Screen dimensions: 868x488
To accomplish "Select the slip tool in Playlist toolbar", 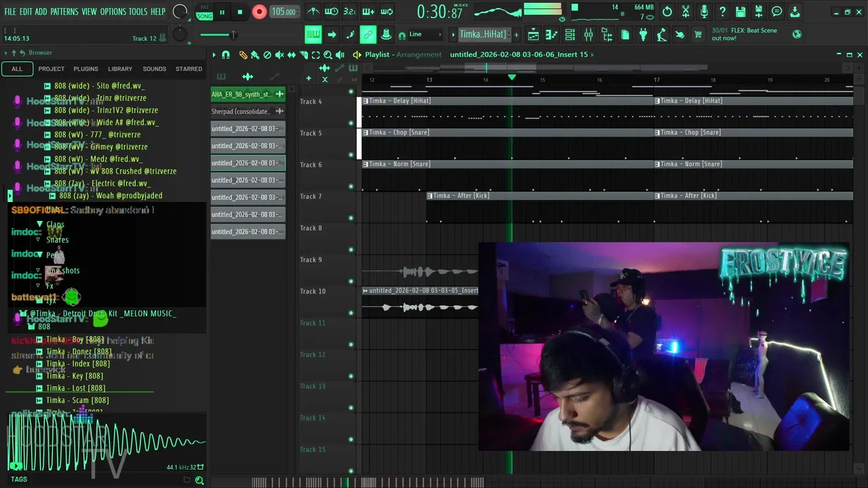I will click(292, 55).
